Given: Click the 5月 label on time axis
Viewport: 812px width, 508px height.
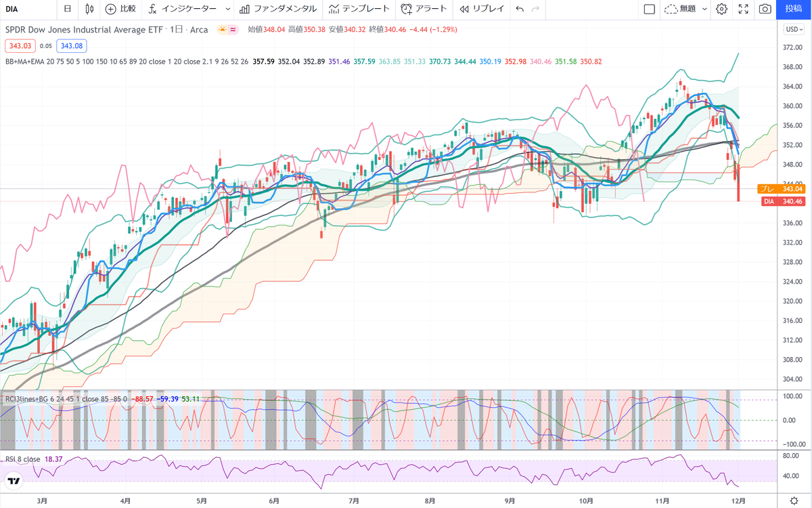Looking at the screenshot, I should [x=201, y=500].
